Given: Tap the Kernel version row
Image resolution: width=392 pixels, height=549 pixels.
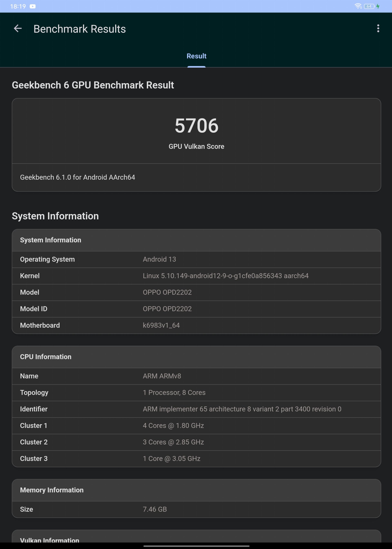Looking at the screenshot, I should [196, 276].
